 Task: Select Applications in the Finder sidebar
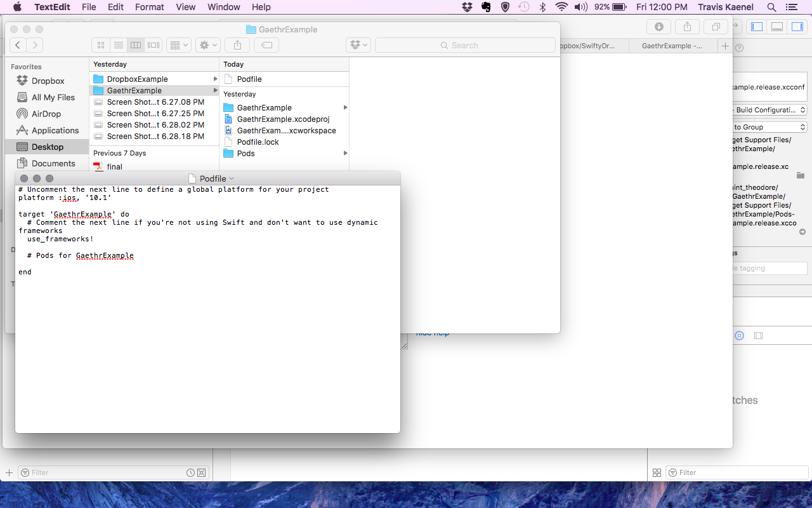[x=55, y=130]
